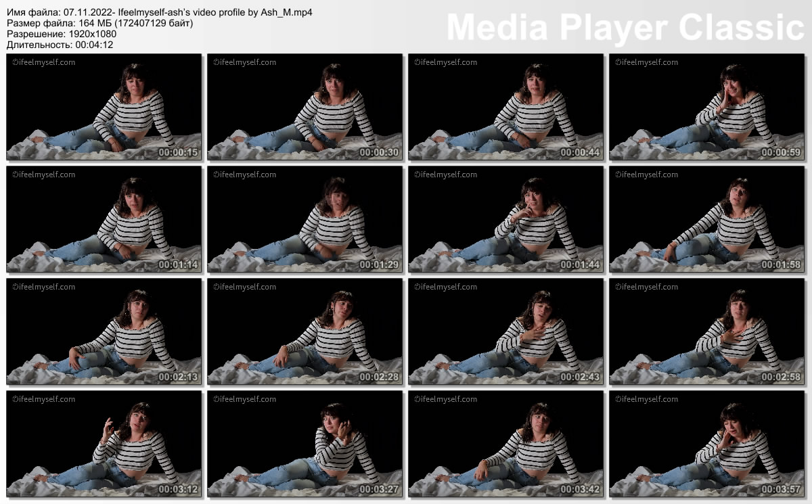Click the thumbnail at 00:02:43

pos(506,331)
